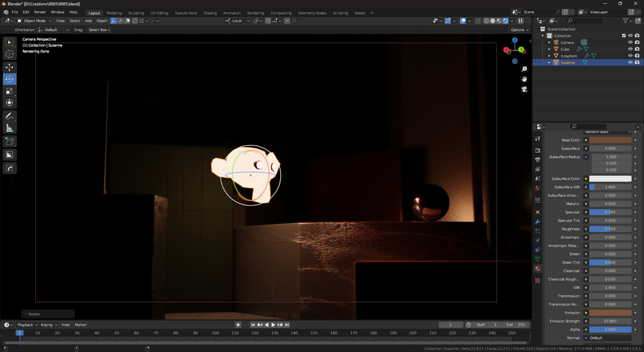Hide Suzanne in viewport

(x=630, y=62)
